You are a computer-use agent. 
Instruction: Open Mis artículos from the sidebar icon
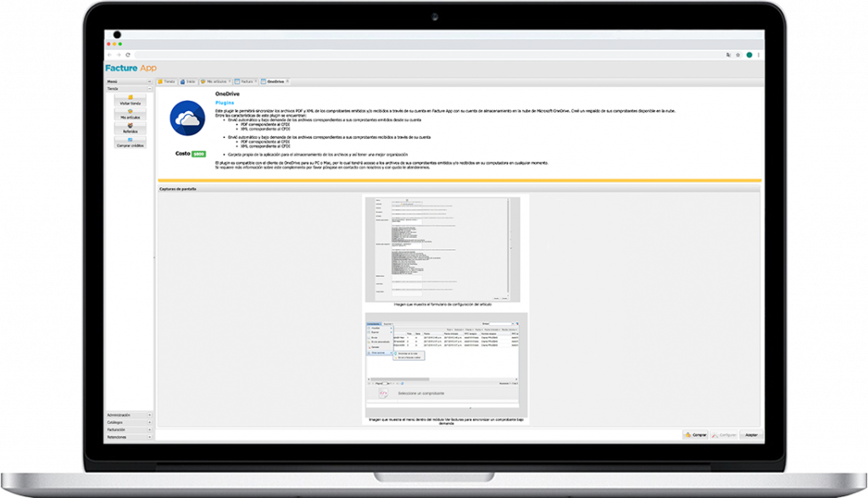(x=130, y=112)
